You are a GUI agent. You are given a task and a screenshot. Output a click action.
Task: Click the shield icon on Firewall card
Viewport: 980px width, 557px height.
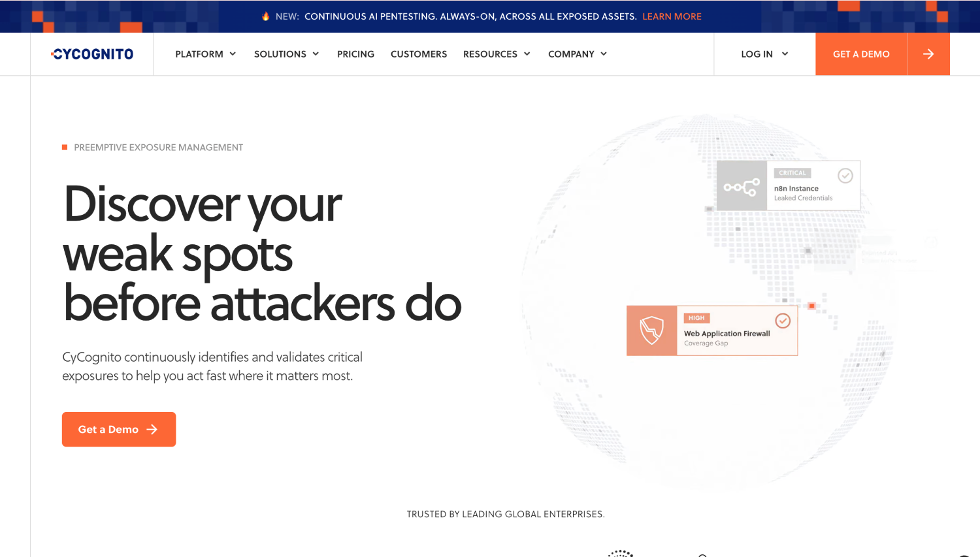click(x=651, y=330)
